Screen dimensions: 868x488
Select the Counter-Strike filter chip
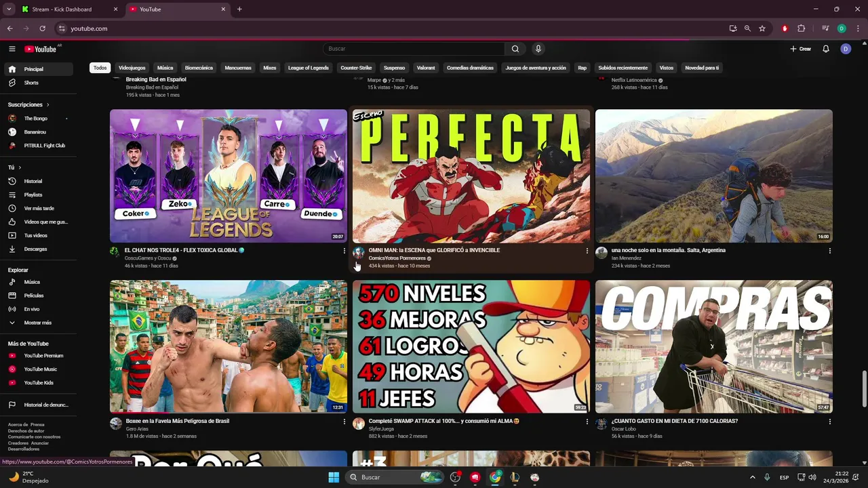(x=356, y=68)
